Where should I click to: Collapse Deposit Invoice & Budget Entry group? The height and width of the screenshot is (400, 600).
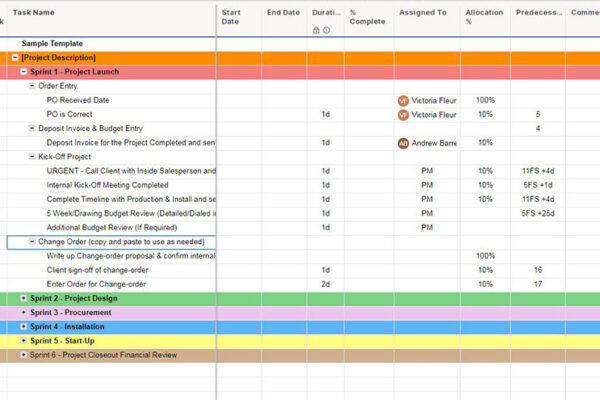[x=32, y=128]
